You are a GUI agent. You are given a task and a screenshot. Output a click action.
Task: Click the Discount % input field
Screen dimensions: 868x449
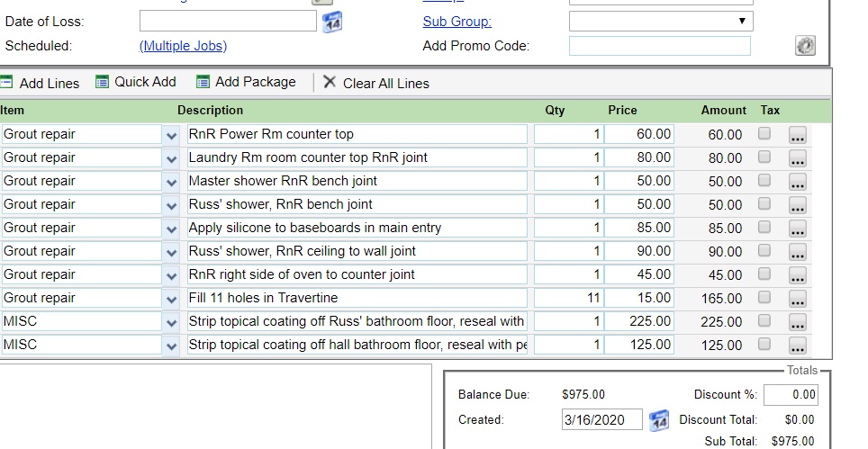(790, 394)
